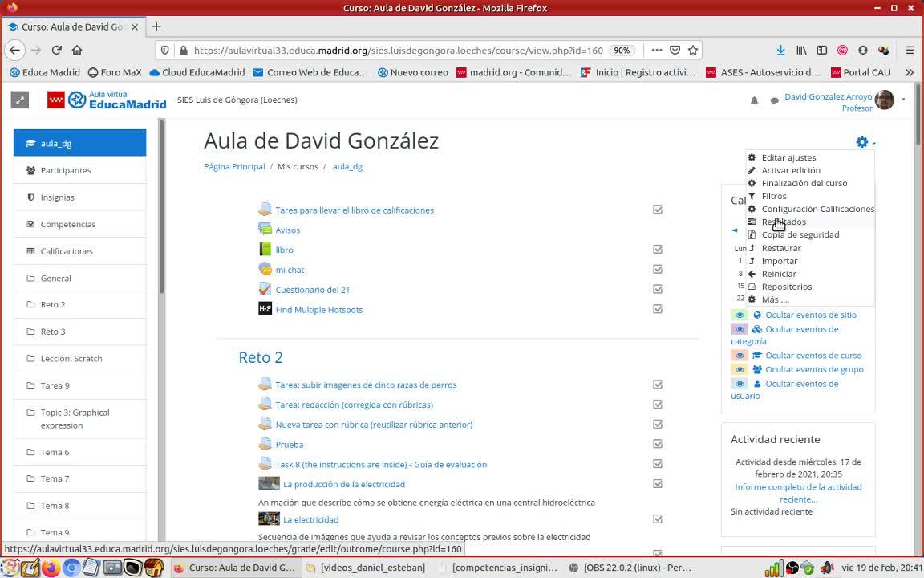Open the La electricidad resource link

(310, 519)
